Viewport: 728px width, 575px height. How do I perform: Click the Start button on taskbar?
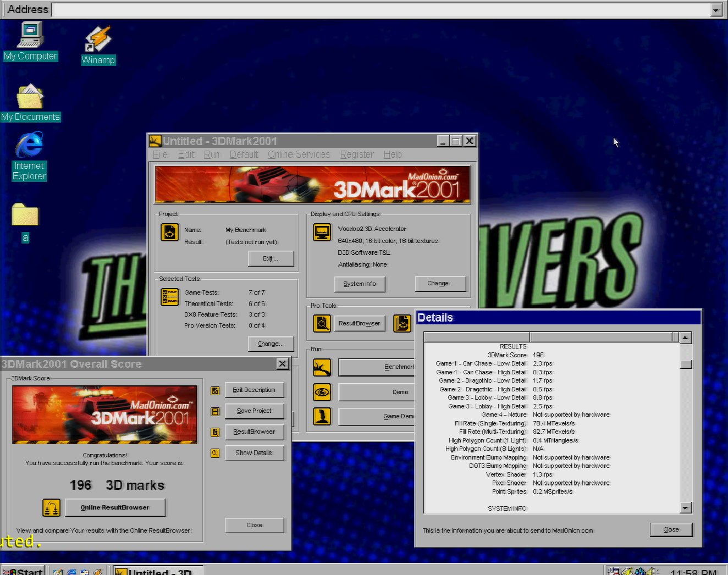(23, 571)
